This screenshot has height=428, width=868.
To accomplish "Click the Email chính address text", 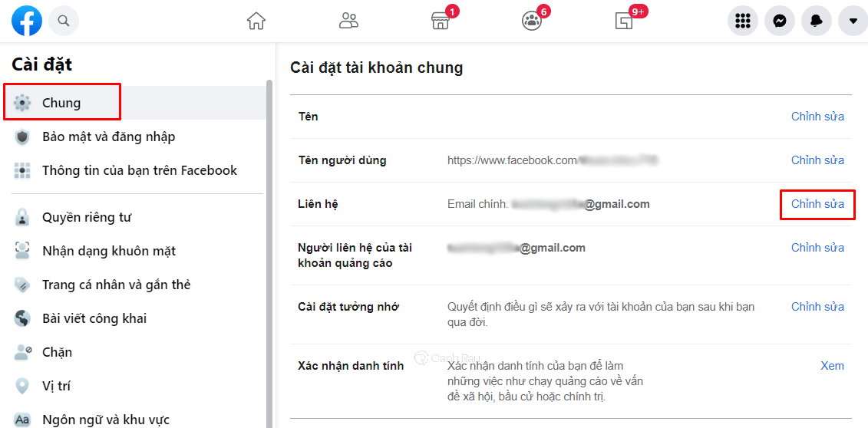I will [548, 204].
